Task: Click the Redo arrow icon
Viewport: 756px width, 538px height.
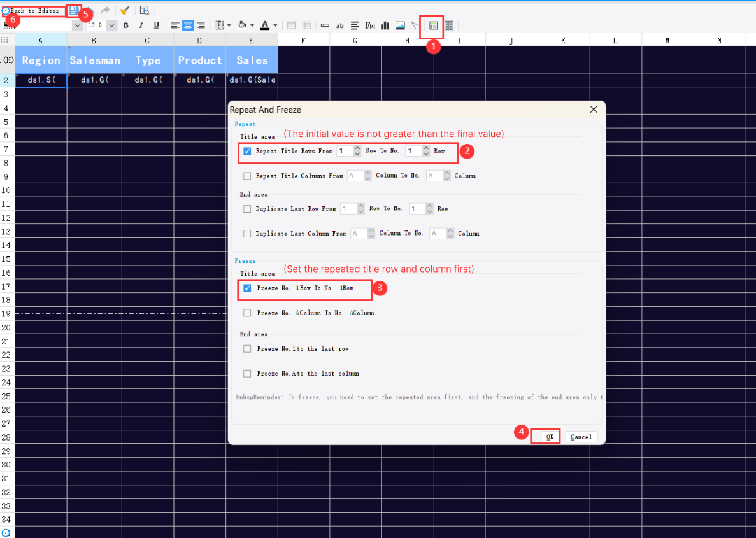Action: [106, 10]
